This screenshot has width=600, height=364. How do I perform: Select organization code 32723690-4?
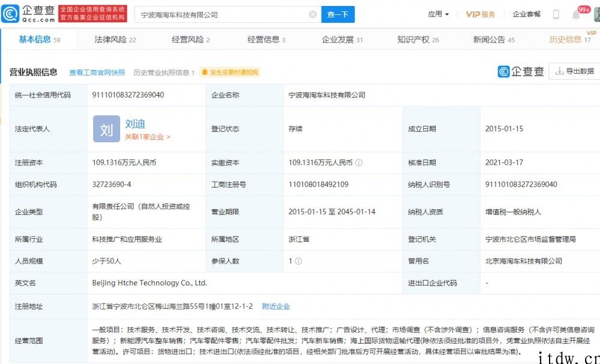pos(112,184)
